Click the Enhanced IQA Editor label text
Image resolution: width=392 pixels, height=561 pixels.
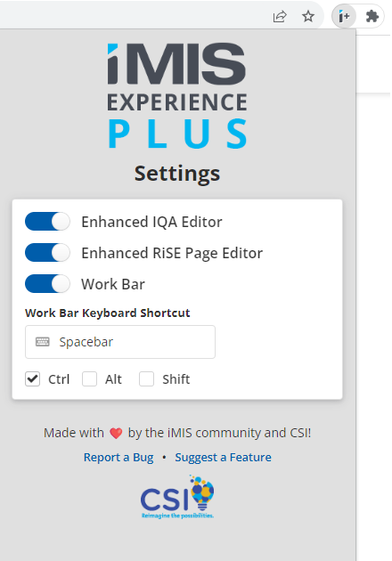[151, 222]
